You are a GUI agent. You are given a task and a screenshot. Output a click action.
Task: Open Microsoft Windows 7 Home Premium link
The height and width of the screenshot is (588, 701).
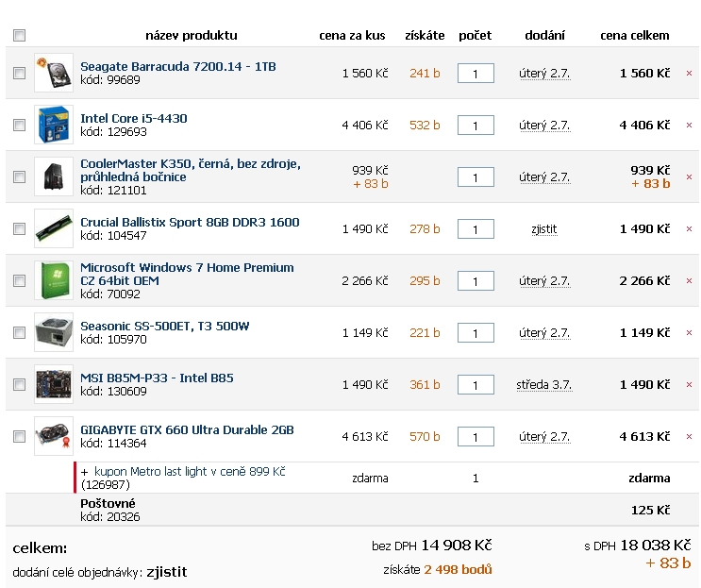tap(187, 274)
